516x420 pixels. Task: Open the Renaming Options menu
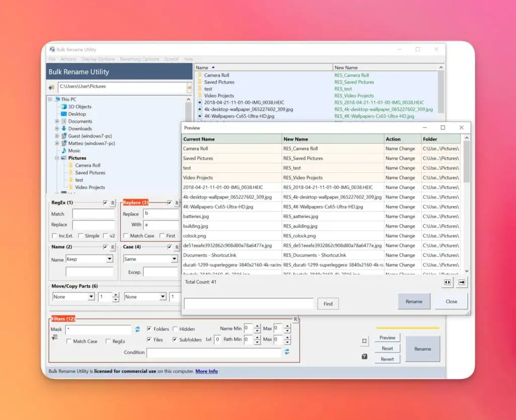tap(139, 59)
